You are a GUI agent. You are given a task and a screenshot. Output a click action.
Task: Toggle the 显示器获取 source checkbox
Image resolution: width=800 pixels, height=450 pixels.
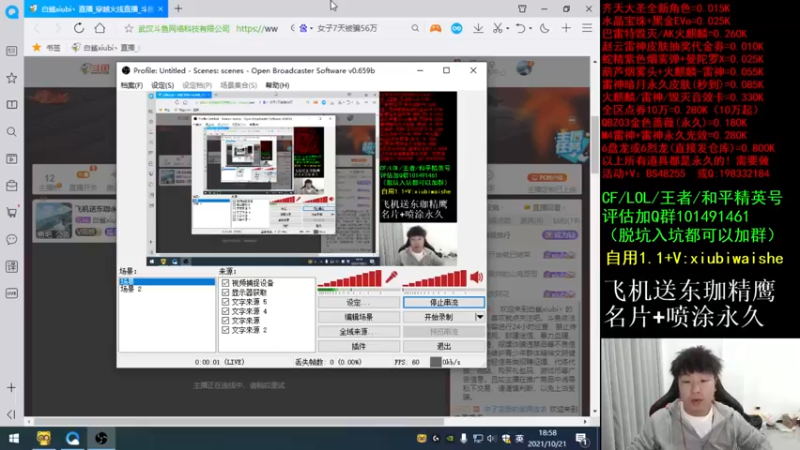[226, 292]
